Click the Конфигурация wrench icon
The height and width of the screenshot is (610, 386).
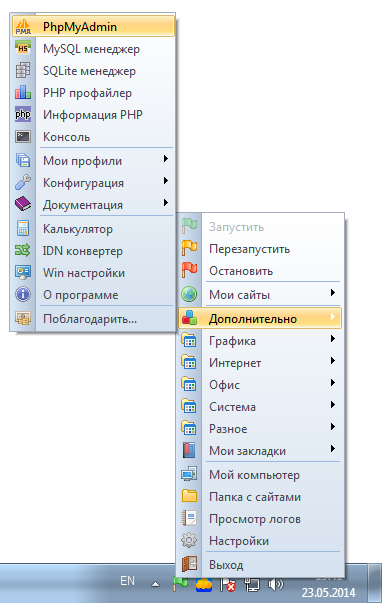tap(23, 182)
